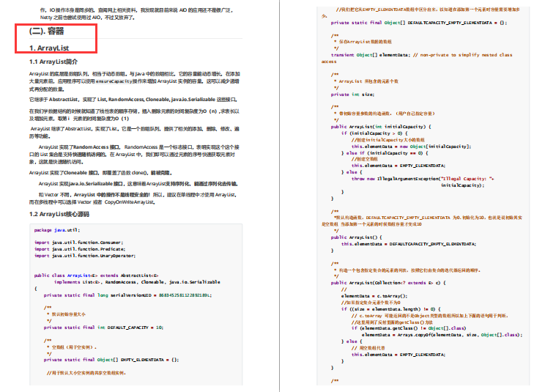
Task: Click the subheading "1.2 ArrayList核心源码"
Action: tap(59, 214)
